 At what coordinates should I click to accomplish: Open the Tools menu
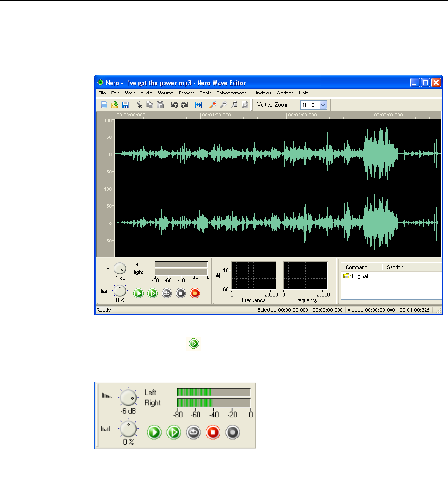pyautogui.click(x=206, y=93)
